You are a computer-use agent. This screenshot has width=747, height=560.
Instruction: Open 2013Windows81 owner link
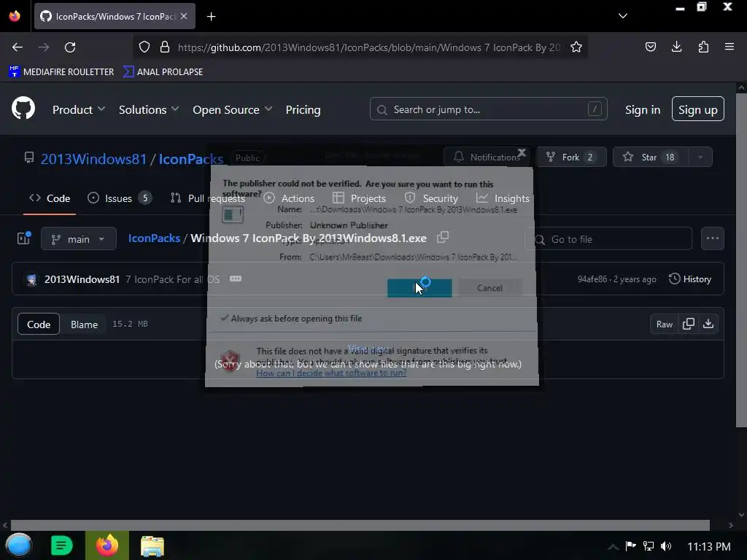(93, 158)
